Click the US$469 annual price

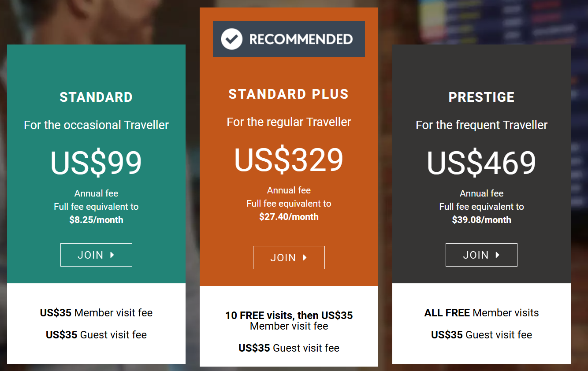click(481, 163)
